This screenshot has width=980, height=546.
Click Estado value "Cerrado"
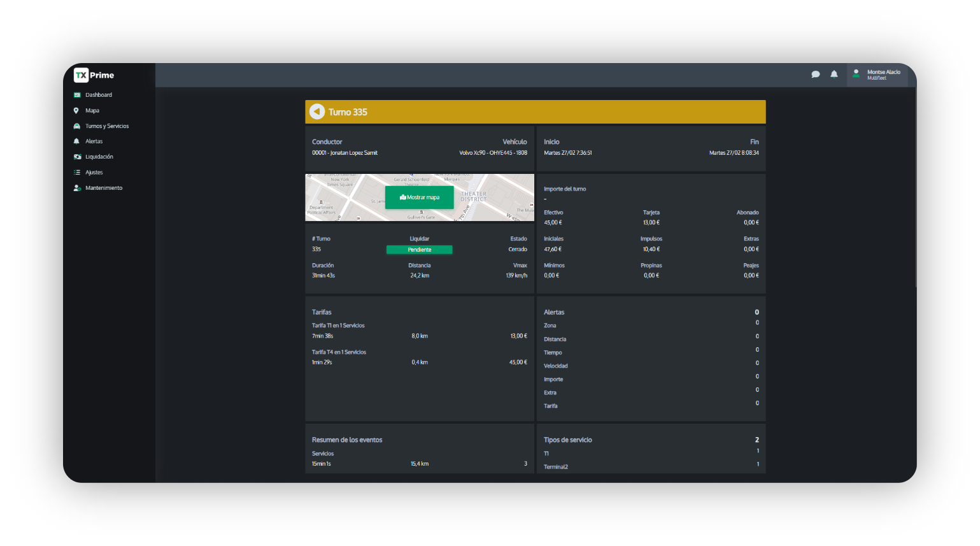click(518, 250)
